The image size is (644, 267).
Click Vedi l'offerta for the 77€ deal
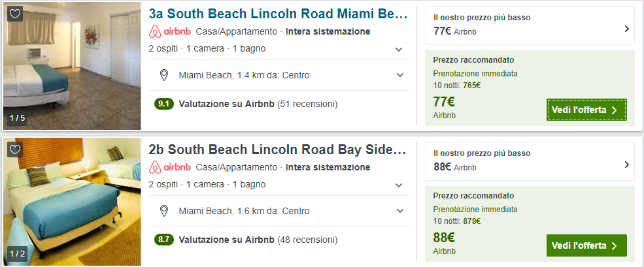[x=586, y=110]
